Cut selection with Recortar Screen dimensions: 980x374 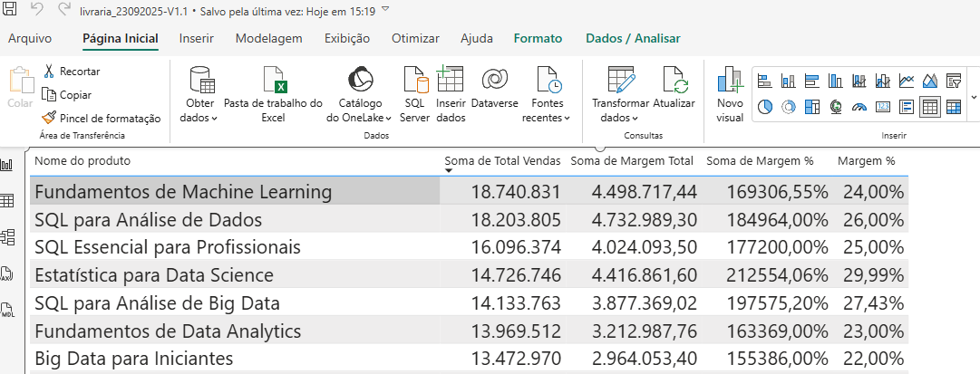72,72
